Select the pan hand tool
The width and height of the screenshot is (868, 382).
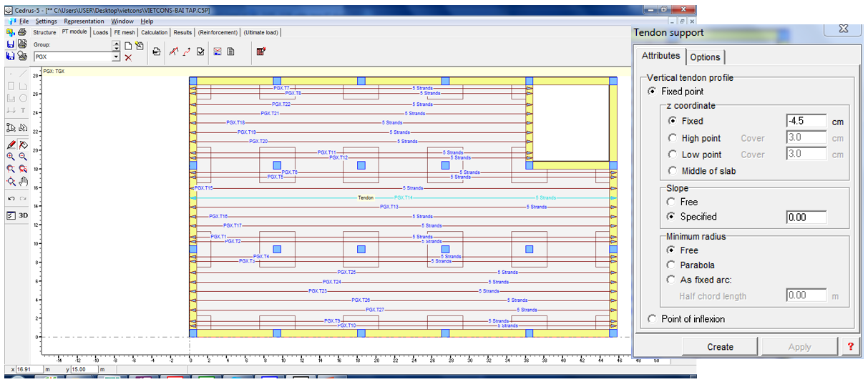(x=23, y=182)
